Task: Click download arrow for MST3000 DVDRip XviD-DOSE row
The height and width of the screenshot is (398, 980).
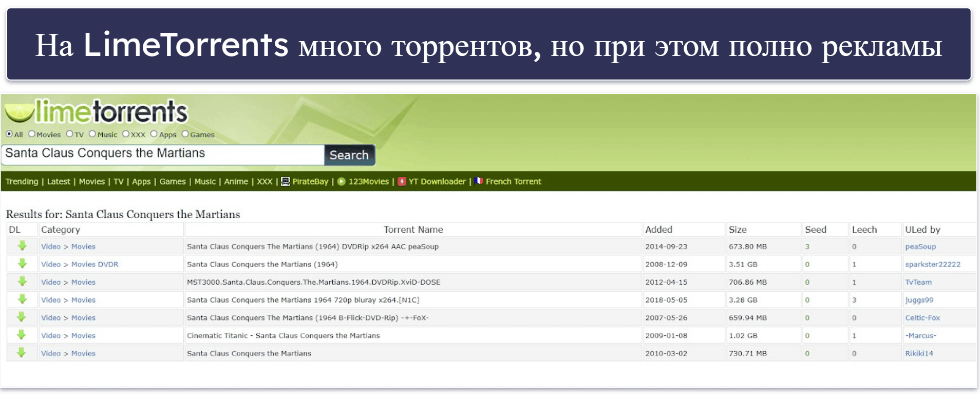Action: pyautogui.click(x=22, y=282)
